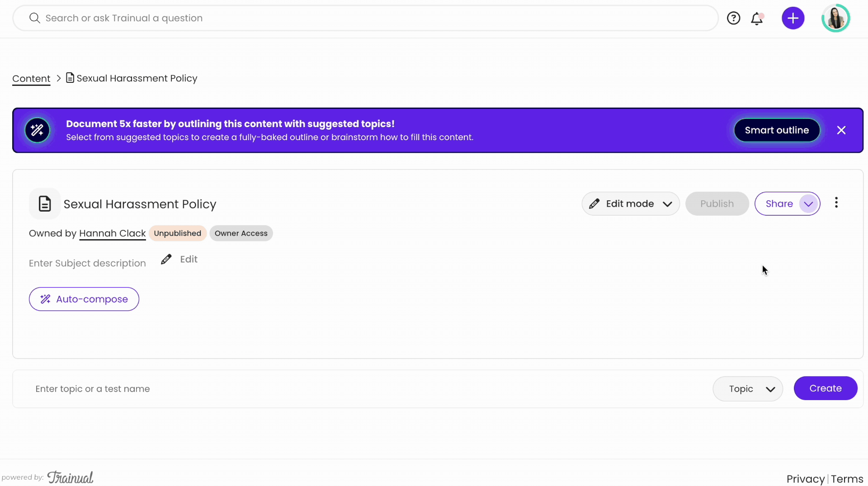Expand the Share dropdown arrow

[x=808, y=204]
